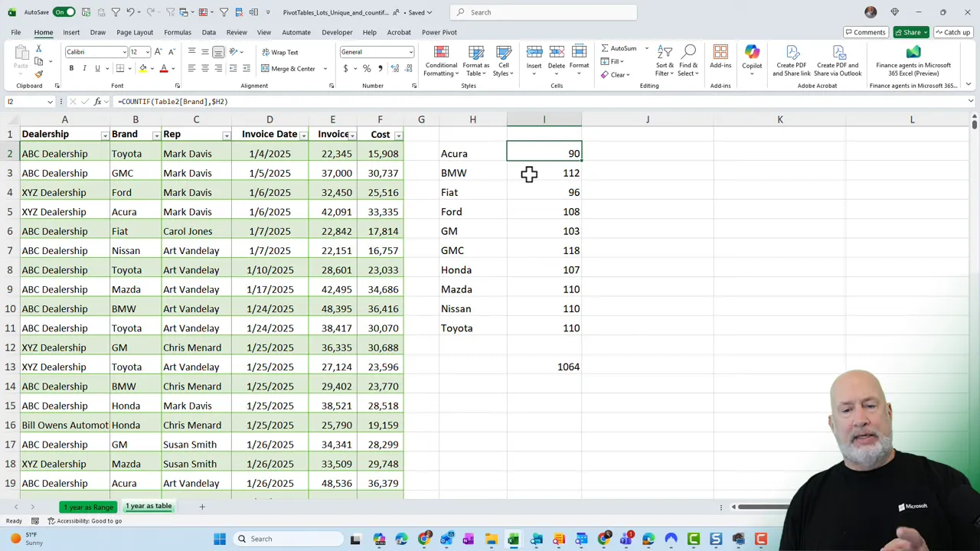Turn off the AutoSave toggle

pos(63,12)
